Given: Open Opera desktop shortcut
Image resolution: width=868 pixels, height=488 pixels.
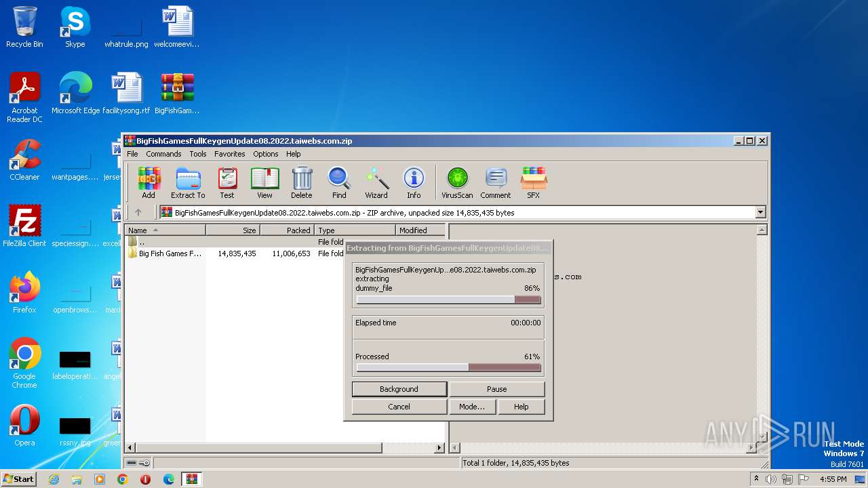Looking at the screenshot, I should [x=24, y=426].
